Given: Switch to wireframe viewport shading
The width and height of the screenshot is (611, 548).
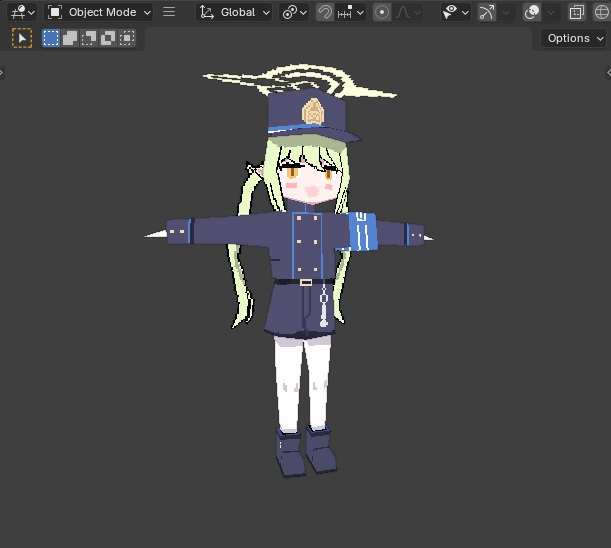Looking at the screenshot, I should pos(602,12).
